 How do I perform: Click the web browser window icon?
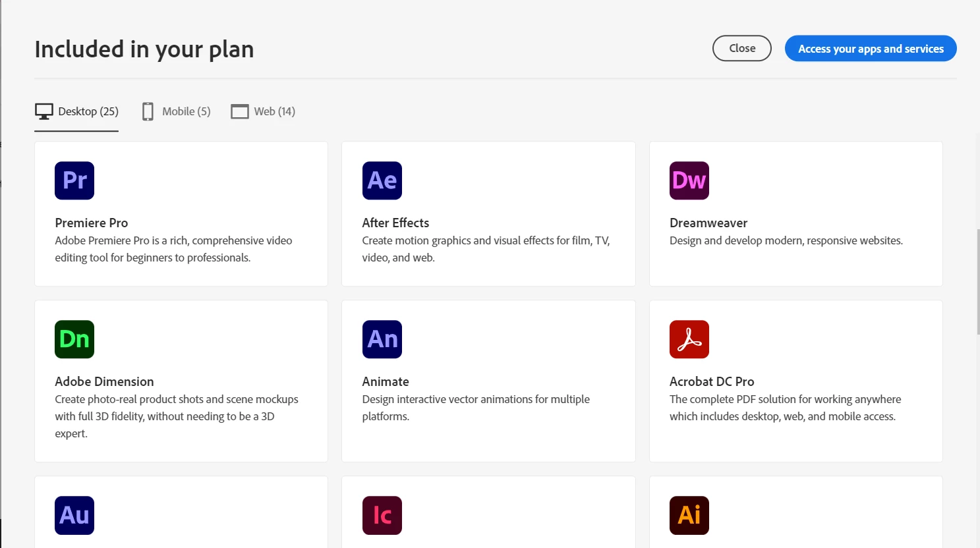[240, 112]
